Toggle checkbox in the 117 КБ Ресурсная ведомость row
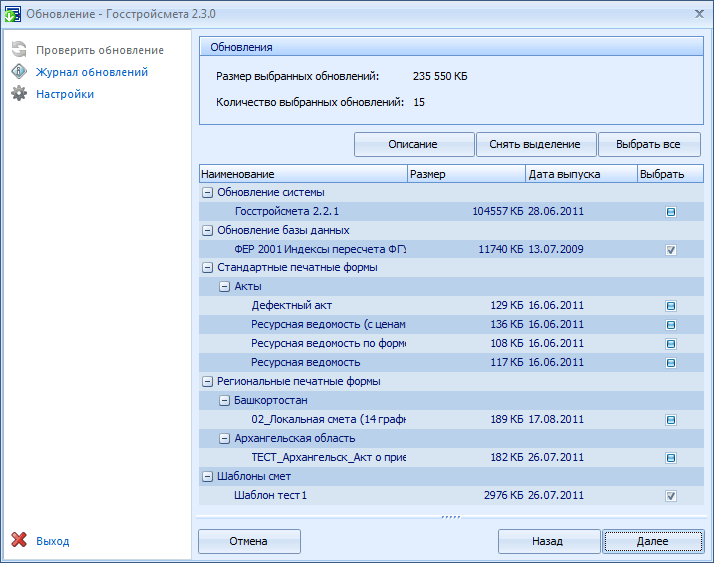The height and width of the screenshot is (563, 714). click(671, 363)
